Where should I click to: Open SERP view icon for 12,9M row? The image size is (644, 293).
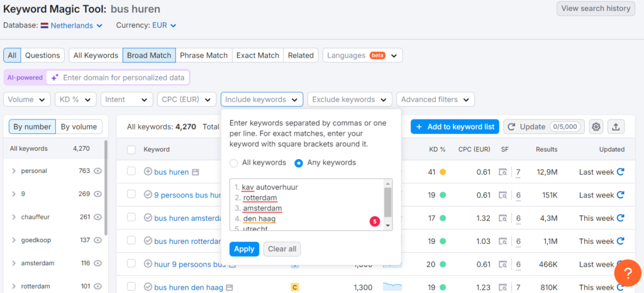502,172
